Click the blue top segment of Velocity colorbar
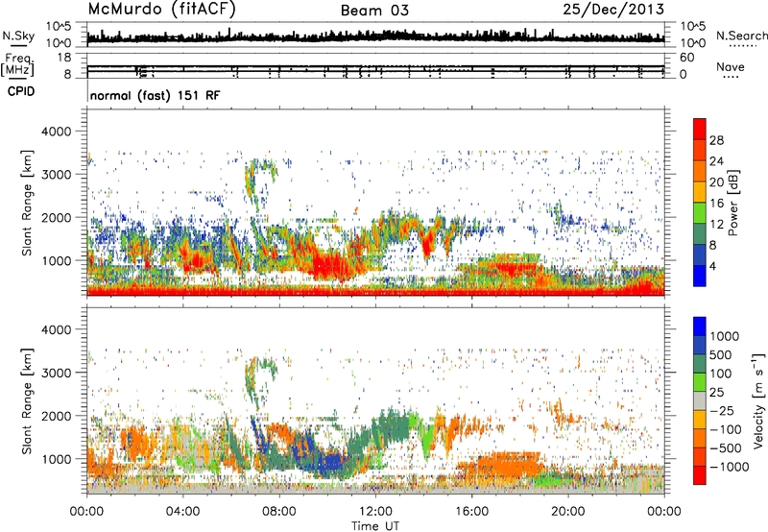 pos(700,326)
